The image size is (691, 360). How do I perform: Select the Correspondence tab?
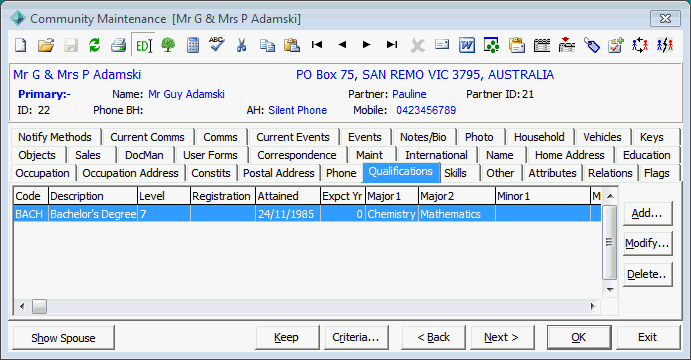point(297,155)
